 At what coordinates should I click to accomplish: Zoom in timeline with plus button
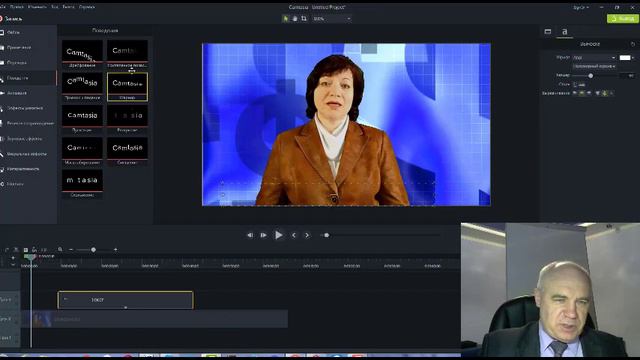(116, 249)
